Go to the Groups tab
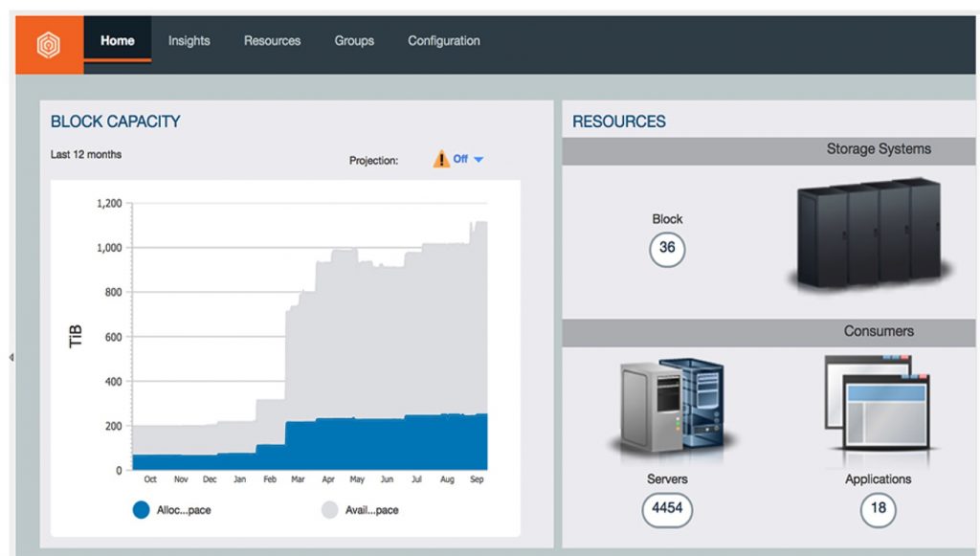 (x=354, y=40)
